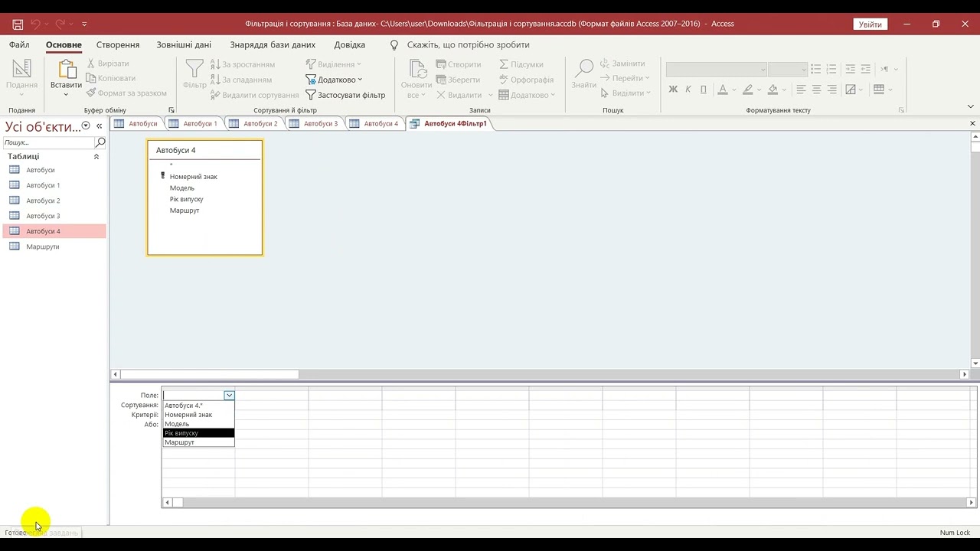Open the Довідка ribbon tab
This screenshot has width=980, height=551.
349,45
